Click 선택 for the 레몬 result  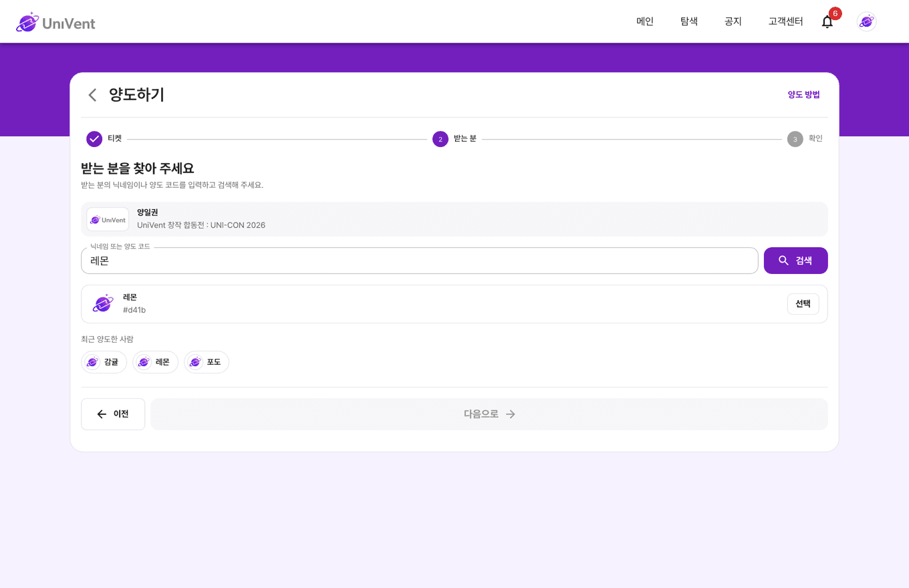click(x=803, y=304)
